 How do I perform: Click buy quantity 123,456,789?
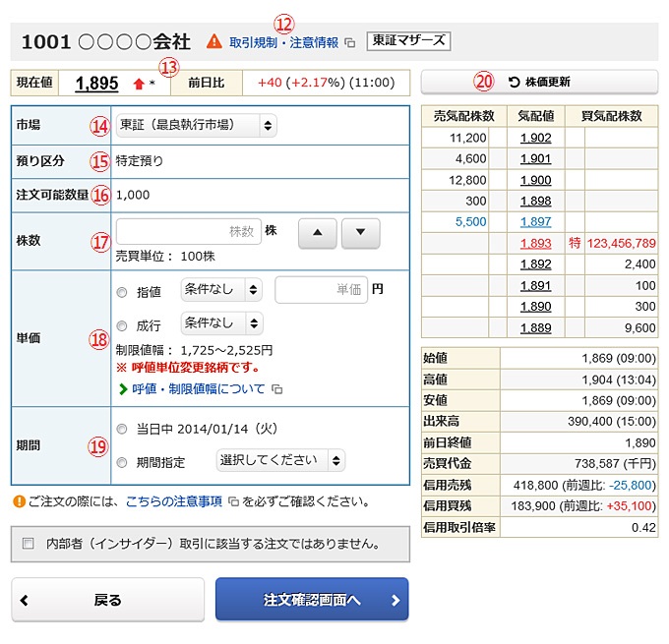click(x=621, y=243)
